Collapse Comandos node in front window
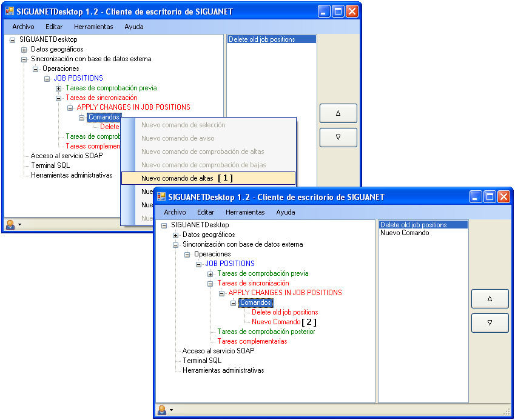The image size is (515, 420). click(233, 303)
